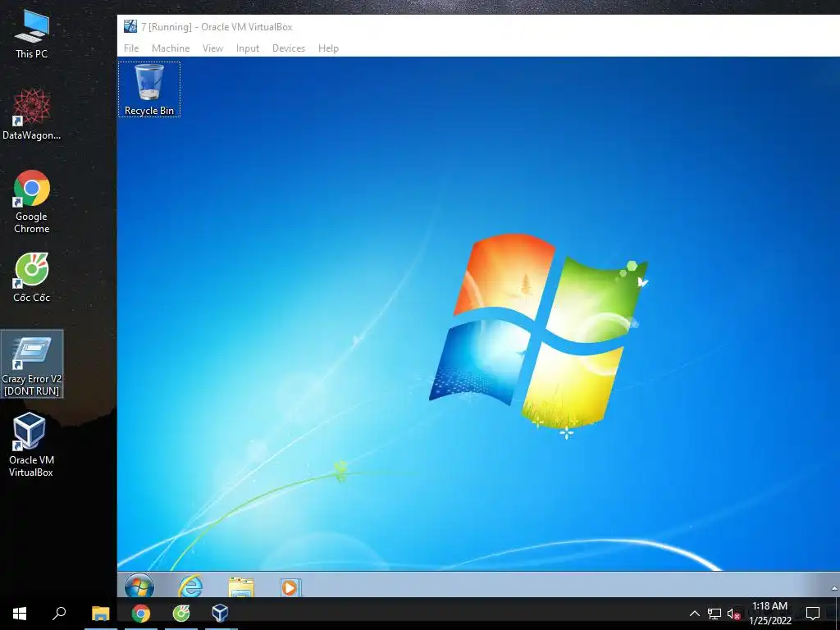
Task: Show hidden icons in the Windows 7 tray
Action: coord(834,588)
